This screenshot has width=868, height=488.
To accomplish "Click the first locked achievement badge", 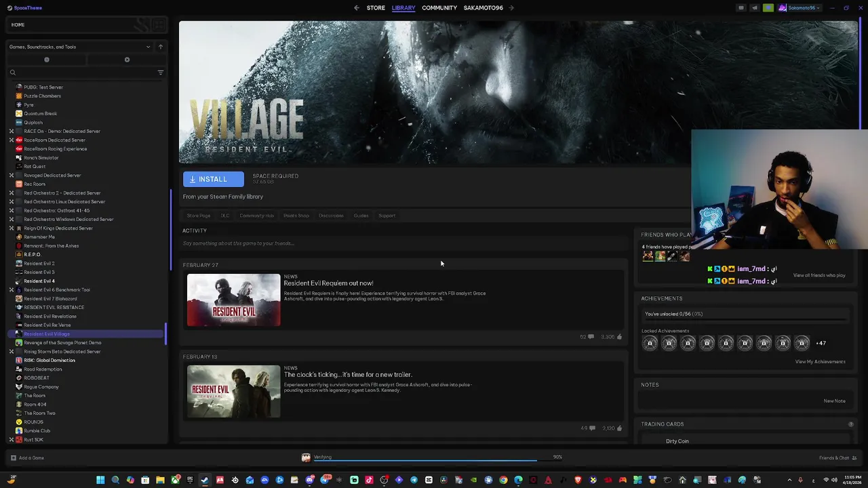I will click(x=650, y=343).
